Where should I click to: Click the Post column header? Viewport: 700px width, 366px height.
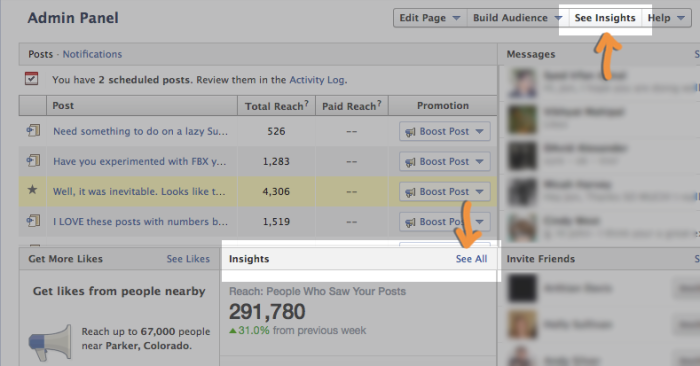point(142,106)
